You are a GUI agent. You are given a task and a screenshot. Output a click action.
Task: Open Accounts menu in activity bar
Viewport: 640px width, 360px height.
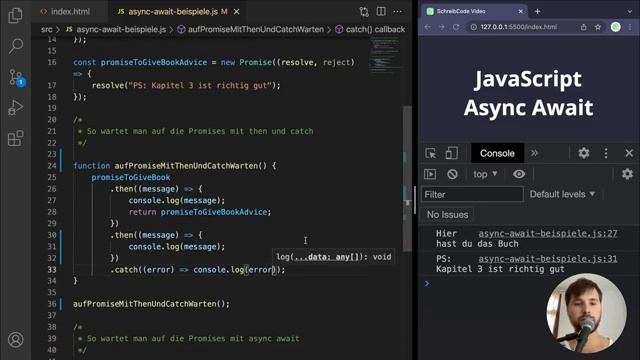(16, 340)
